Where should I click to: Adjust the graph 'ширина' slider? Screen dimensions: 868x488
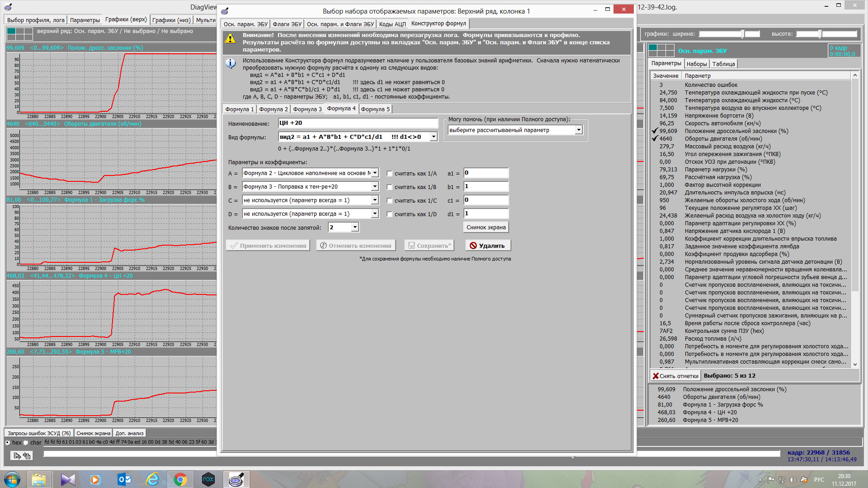pos(730,34)
